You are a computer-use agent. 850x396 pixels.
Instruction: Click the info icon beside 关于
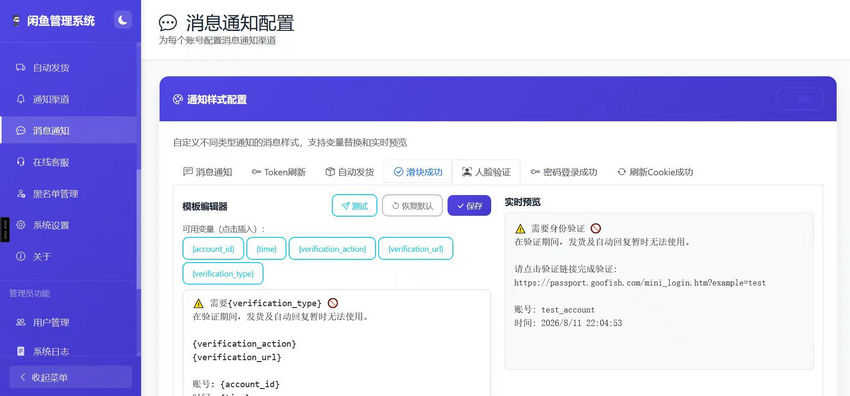coord(21,256)
